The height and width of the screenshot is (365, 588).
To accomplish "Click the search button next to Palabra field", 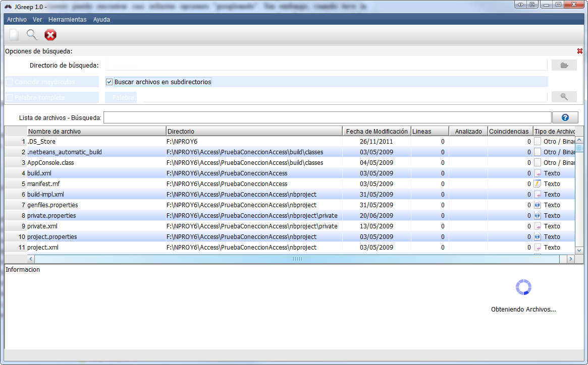I will pos(564,97).
